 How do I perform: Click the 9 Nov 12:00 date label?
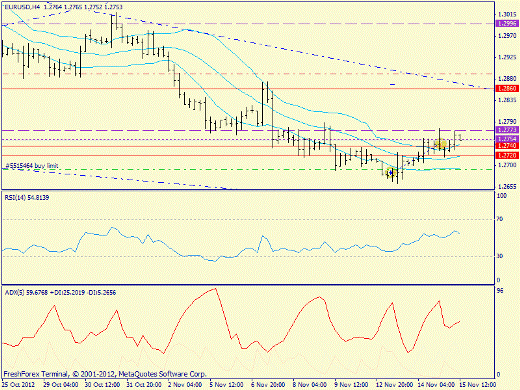pos(351,384)
